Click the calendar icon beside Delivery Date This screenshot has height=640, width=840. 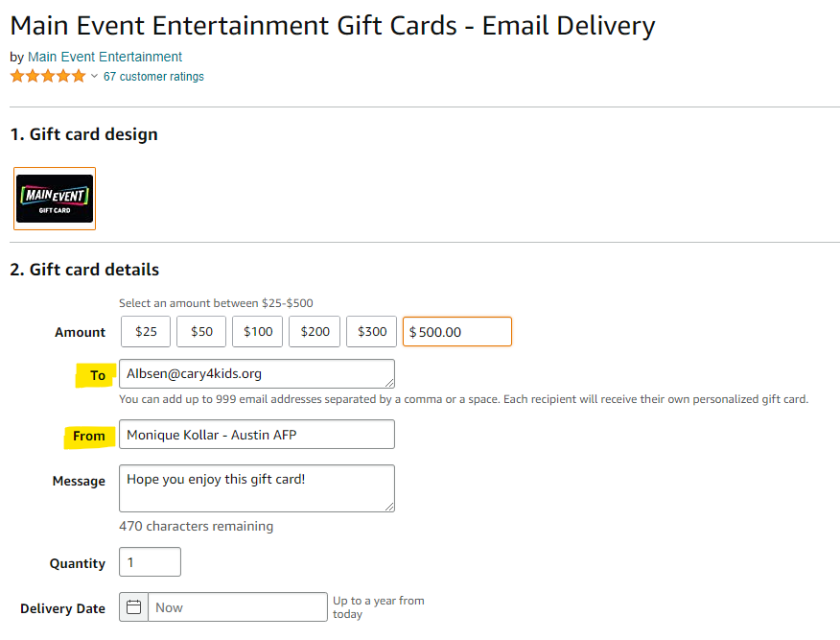click(x=134, y=607)
